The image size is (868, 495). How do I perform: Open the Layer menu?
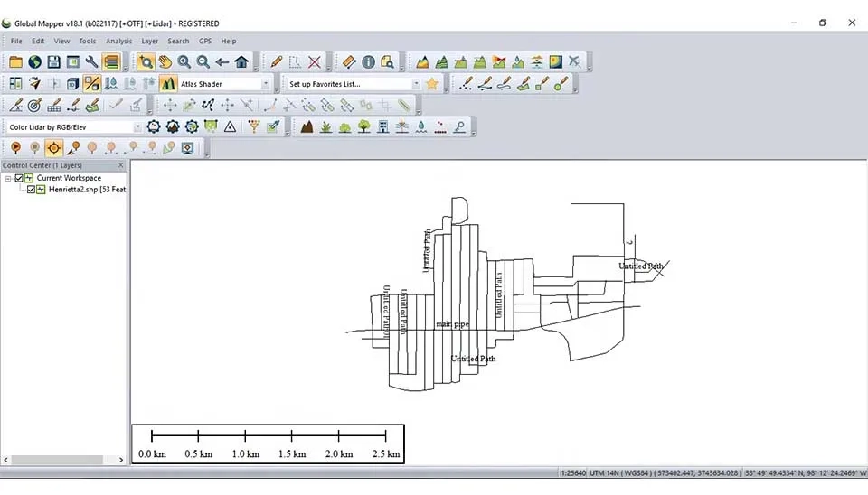point(149,41)
